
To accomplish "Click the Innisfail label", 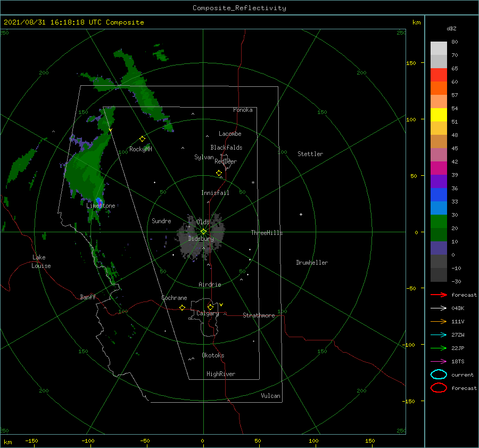I will (x=215, y=193).
